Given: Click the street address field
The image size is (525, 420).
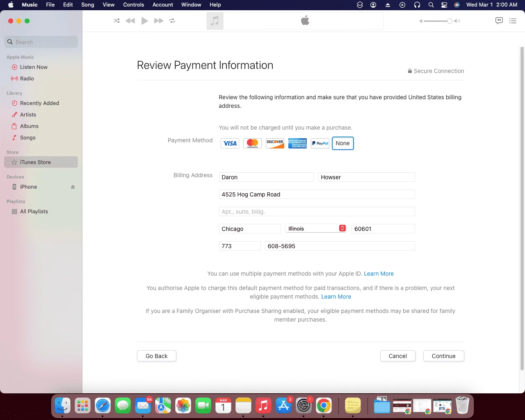Looking at the screenshot, I should click(317, 194).
